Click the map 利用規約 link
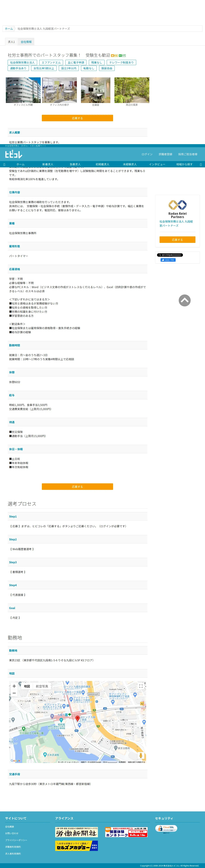 (122, 762)
